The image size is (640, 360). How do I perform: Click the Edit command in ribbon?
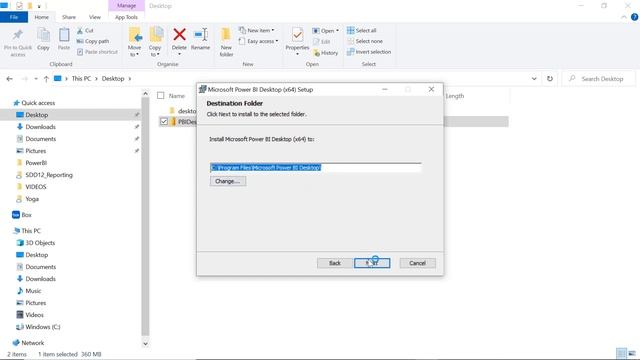pos(322,42)
